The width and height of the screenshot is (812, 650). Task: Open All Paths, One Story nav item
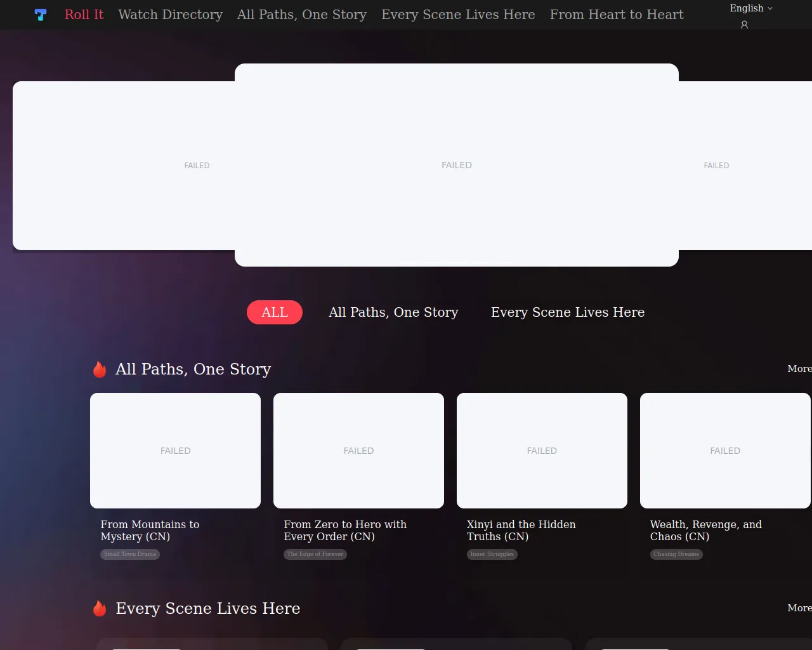point(302,15)
